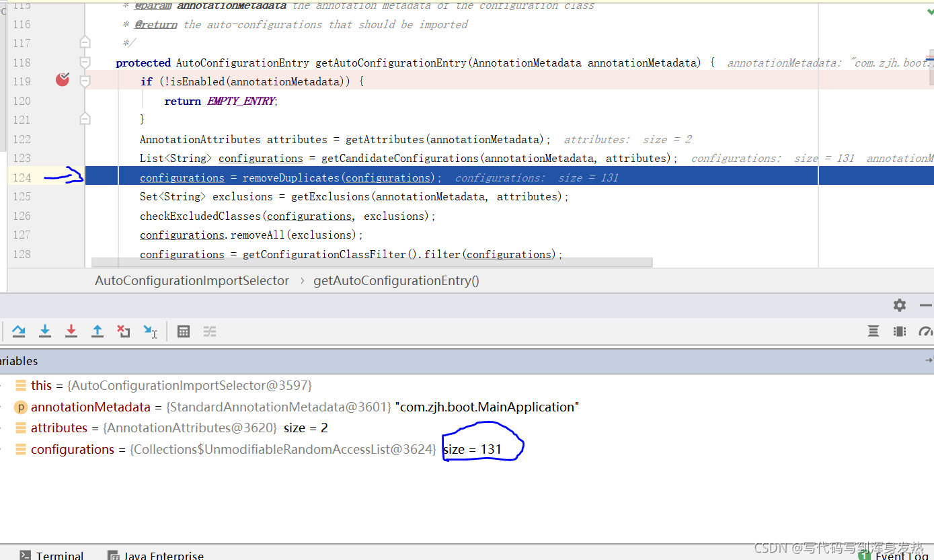
Task: Collapse fold marker at line 121
Action: pyautogui.click(x=85, y=119)
